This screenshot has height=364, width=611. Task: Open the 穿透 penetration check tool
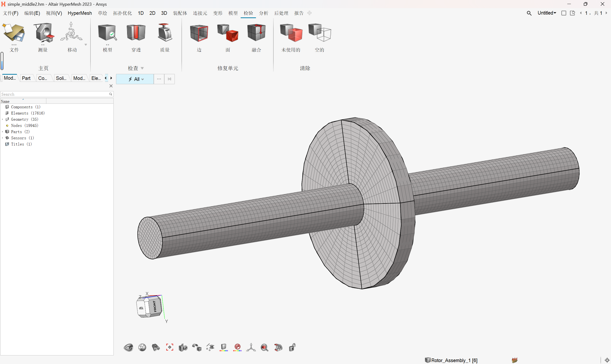click(x=136, y=33)
